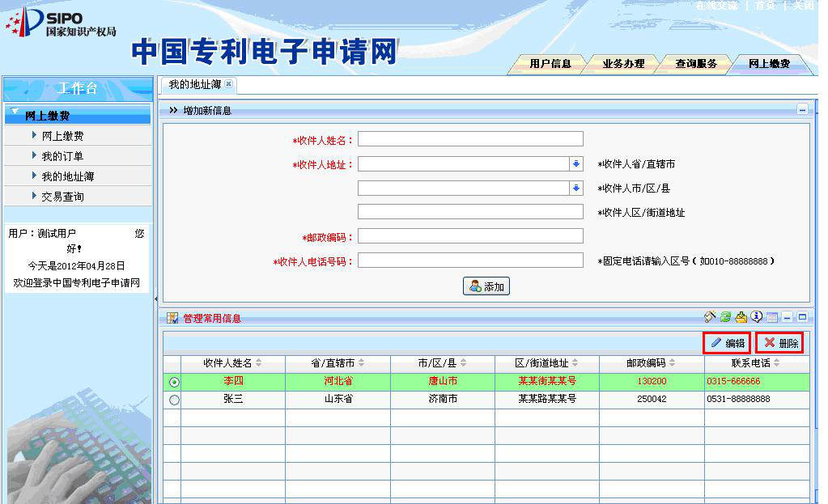Select the radio button for 张三

click(x=174, y=400)
